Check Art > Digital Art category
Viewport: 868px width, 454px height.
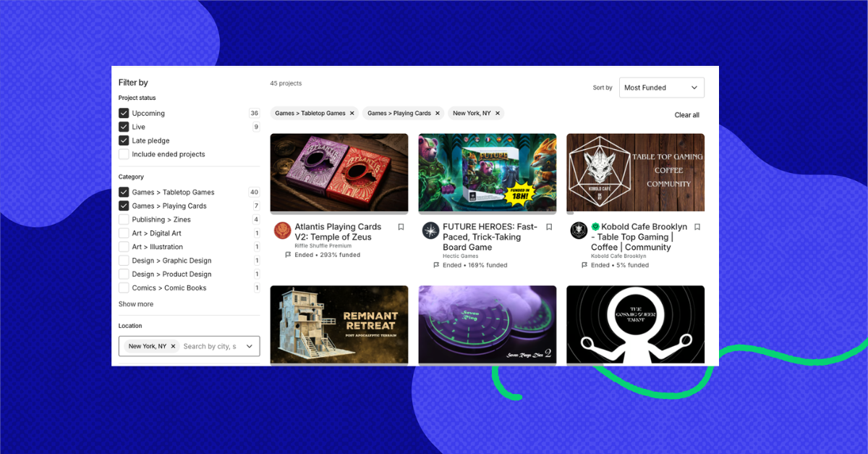(124, 233)
